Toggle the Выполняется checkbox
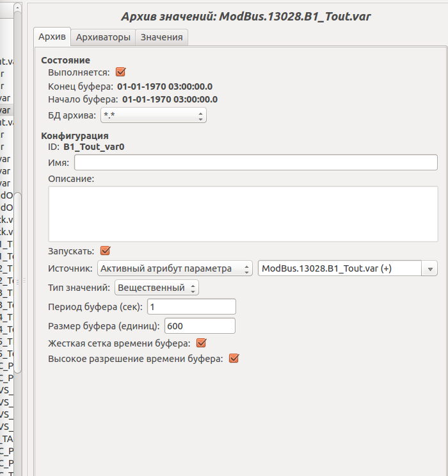This screenshot has height=476, width=448. click(x=120, y=72)
